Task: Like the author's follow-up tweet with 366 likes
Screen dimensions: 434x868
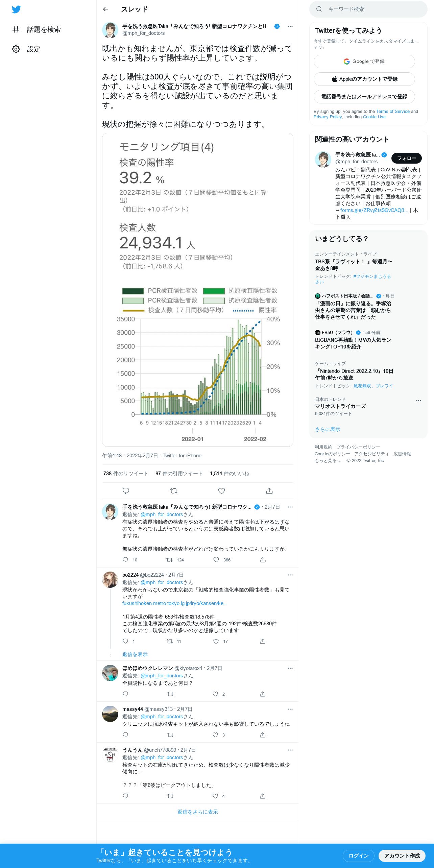Action: [x=216, y=560]
